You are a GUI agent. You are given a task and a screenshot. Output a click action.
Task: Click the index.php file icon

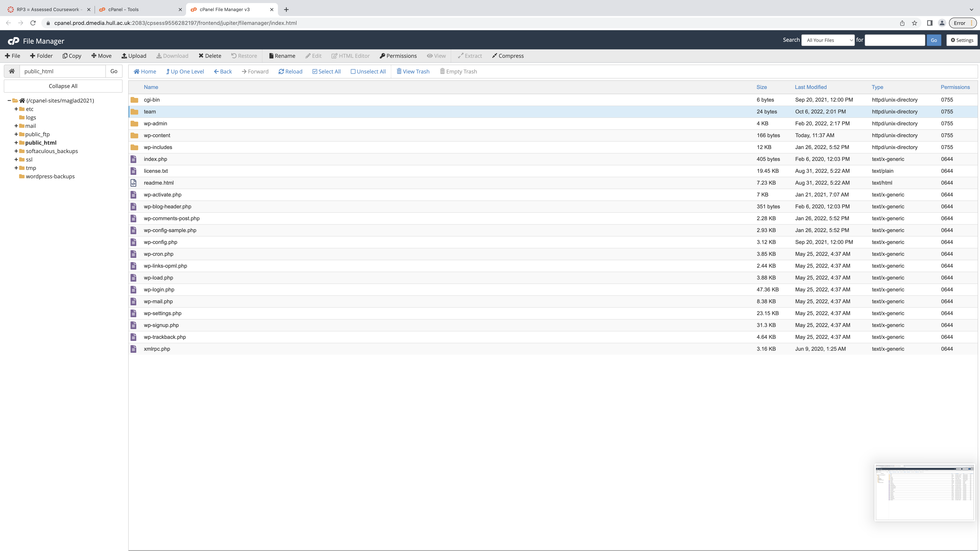point(134,159)
